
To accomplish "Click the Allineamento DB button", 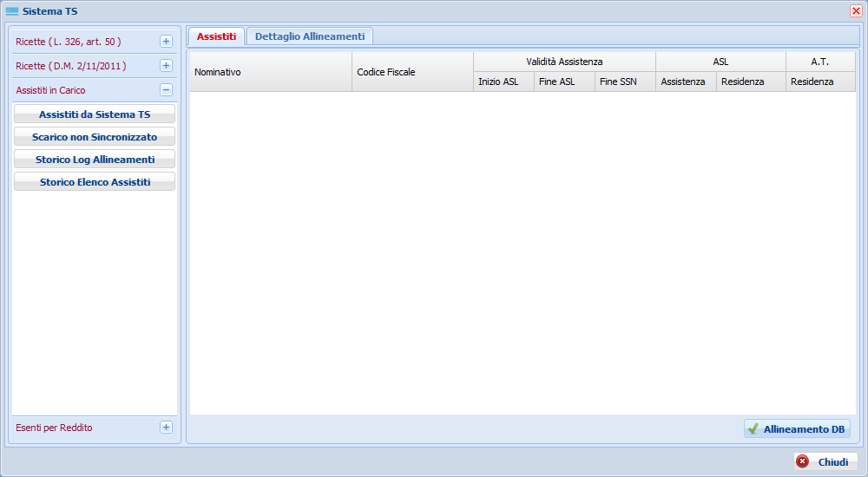I will 797,428.
